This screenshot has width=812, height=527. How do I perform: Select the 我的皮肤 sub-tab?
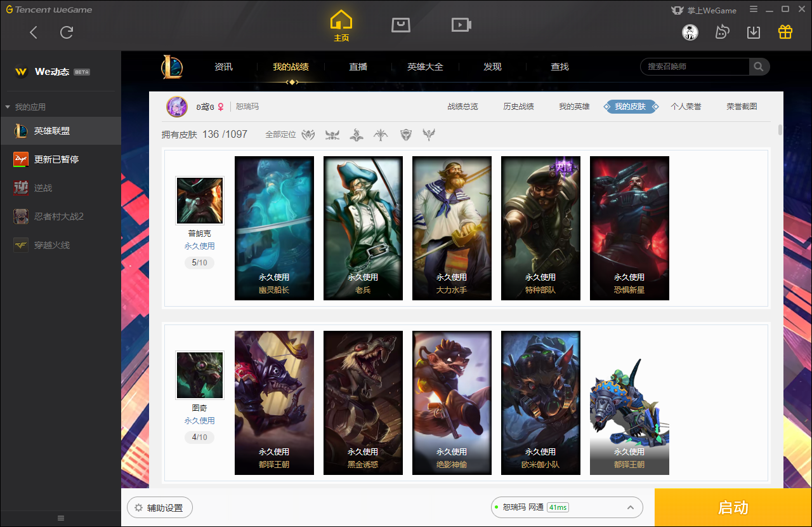[631, 107]
